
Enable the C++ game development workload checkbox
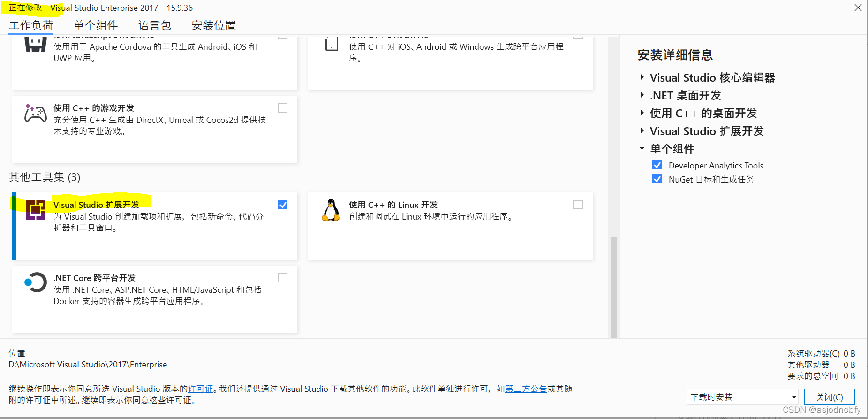coord(282,108)
